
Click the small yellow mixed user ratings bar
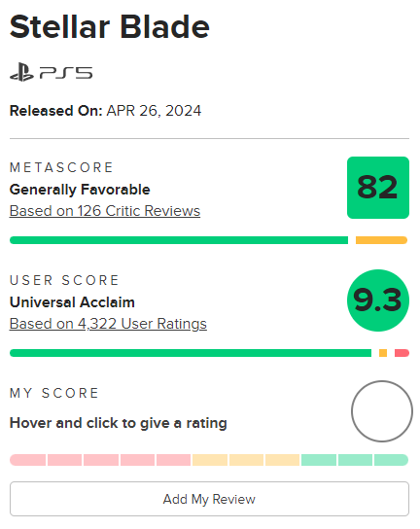(383, 353)
